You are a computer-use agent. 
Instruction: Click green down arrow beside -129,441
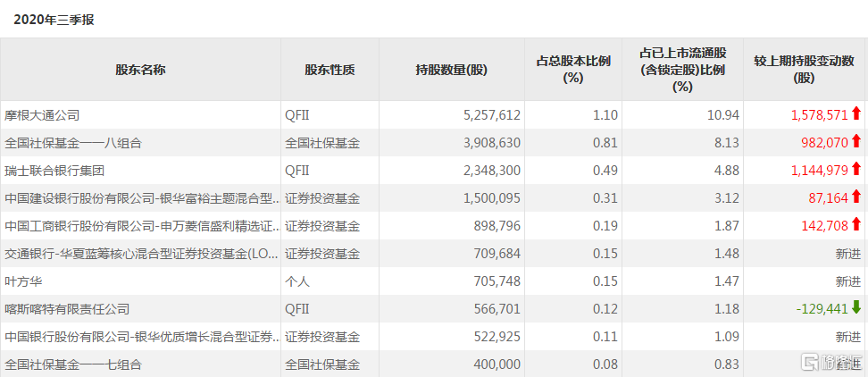[x=856, y=308]
